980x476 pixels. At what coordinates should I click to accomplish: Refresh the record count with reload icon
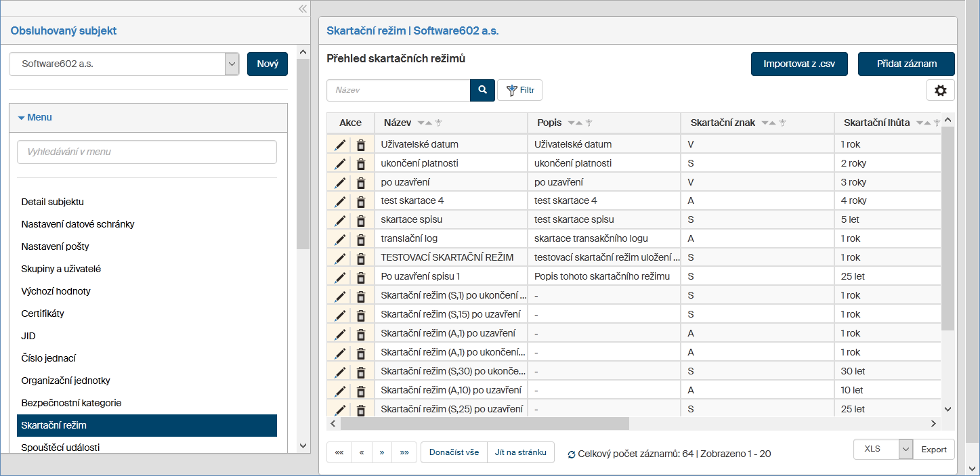point(572,454)
